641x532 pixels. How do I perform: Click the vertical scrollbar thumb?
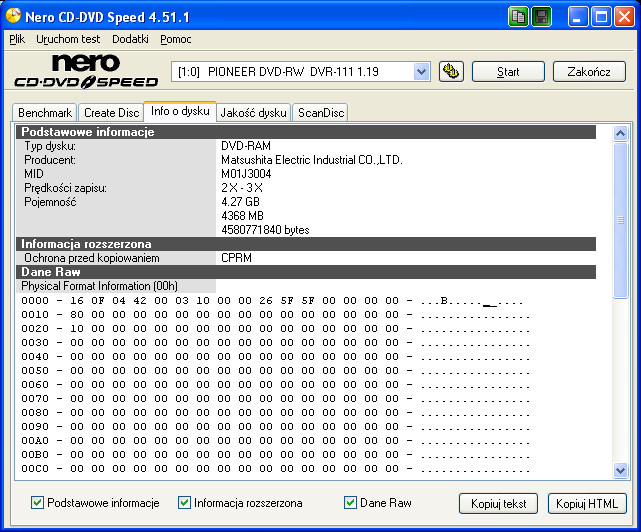pos(620,220)
